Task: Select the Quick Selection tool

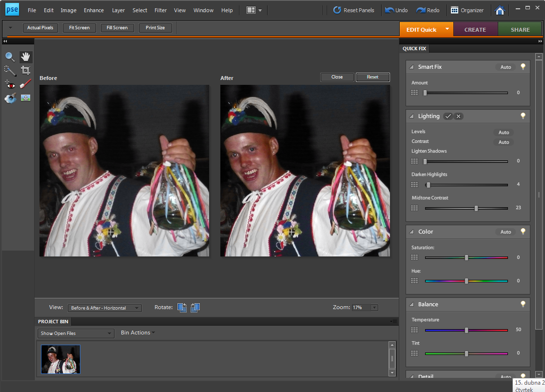Action: (x=10, y=71)
